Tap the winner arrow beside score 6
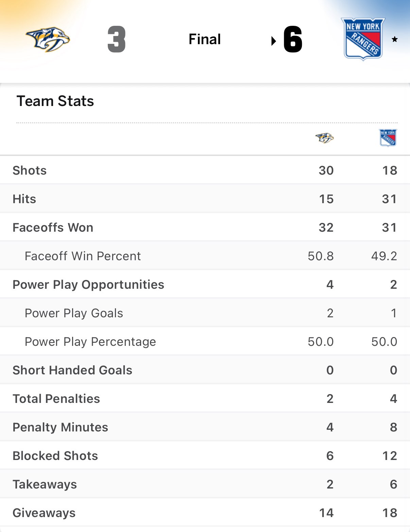This screenshot has height=532, width=410. (273, 41)
